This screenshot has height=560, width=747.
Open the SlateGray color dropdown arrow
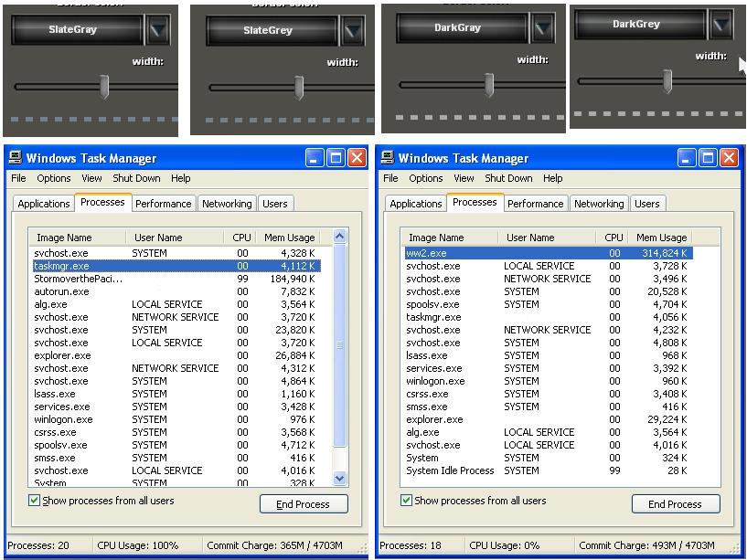pyautogui.click(x=157, y=30)
